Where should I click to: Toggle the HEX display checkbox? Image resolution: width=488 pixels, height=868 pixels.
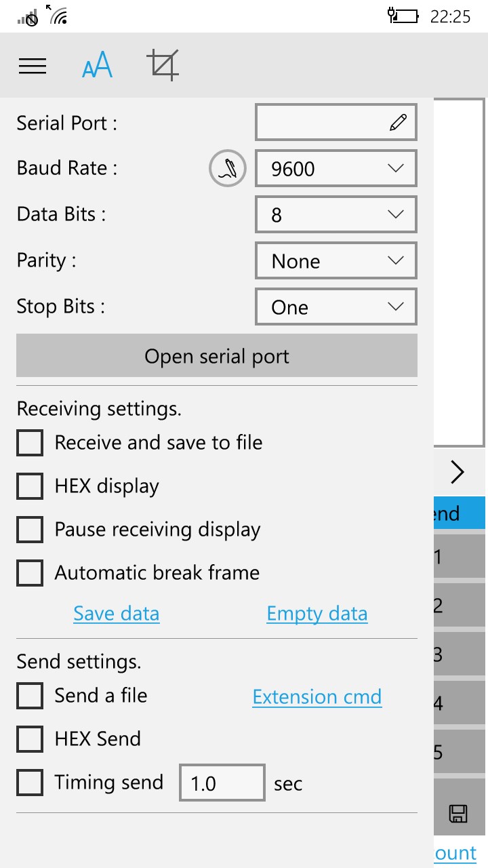pyautogui.click(x=30, y=487)
